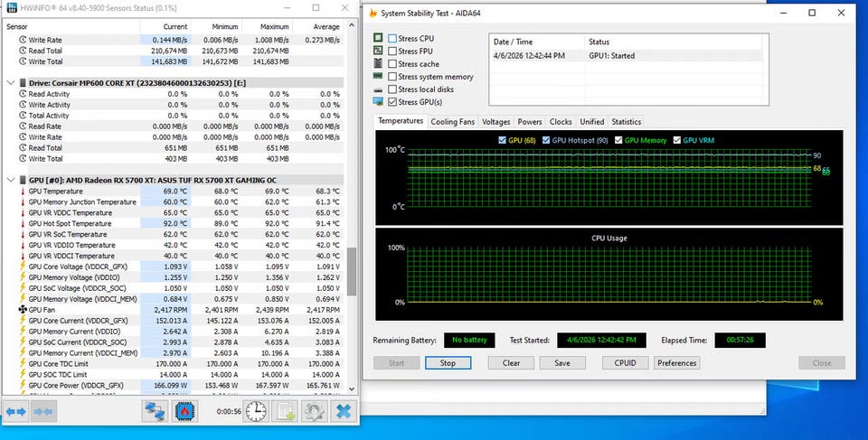Open HWiNFO settings gear icon
Viewport: 868px width, 440px height.
315,411
